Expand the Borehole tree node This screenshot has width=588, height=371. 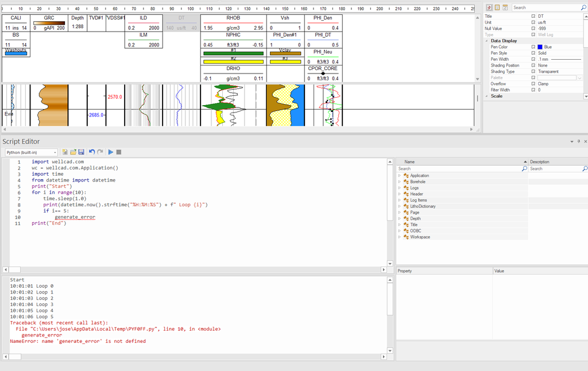(x=400, y=182)
